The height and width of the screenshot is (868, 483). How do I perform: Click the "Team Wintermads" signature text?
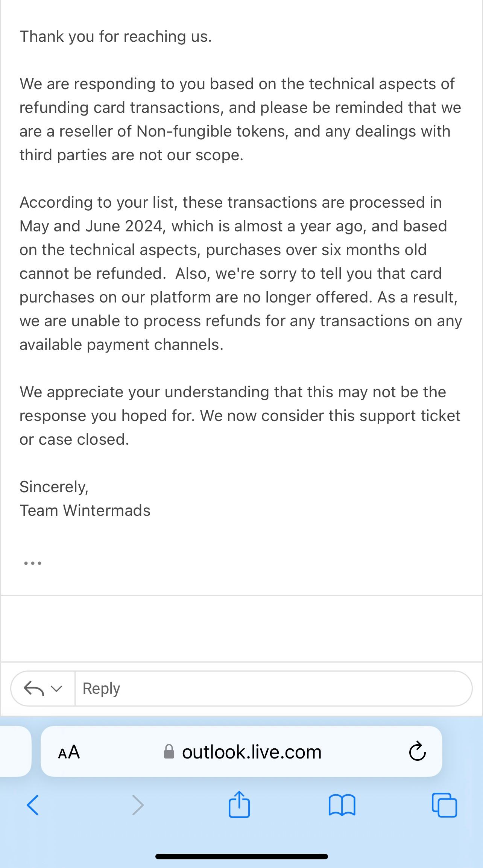85,511
